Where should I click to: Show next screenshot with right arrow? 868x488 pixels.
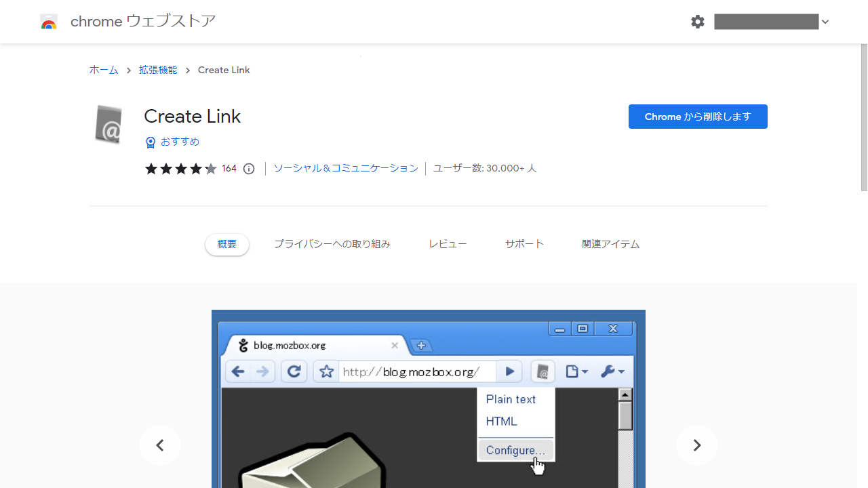click(x=697, y=445)
